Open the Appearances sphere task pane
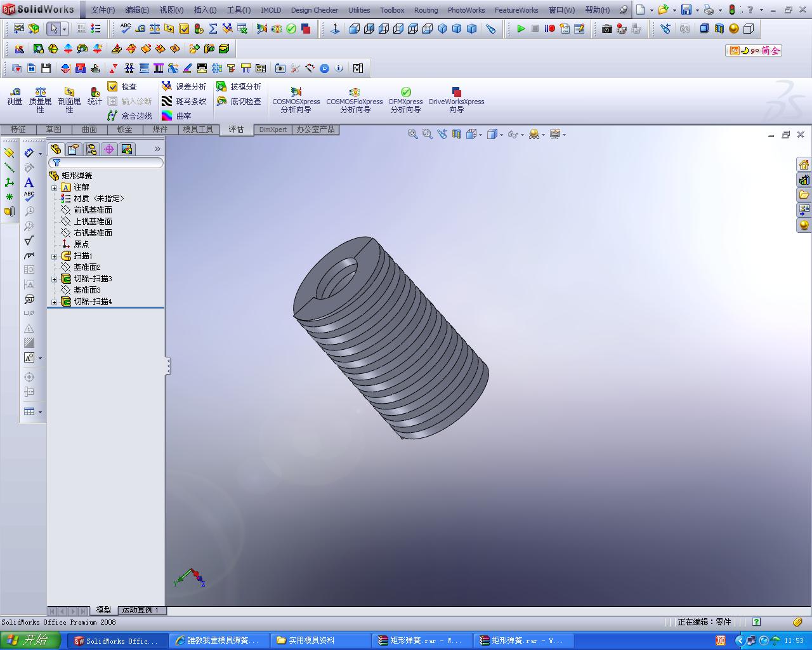The height and width of the screenshot is (650, 812). tap(804, 225)
